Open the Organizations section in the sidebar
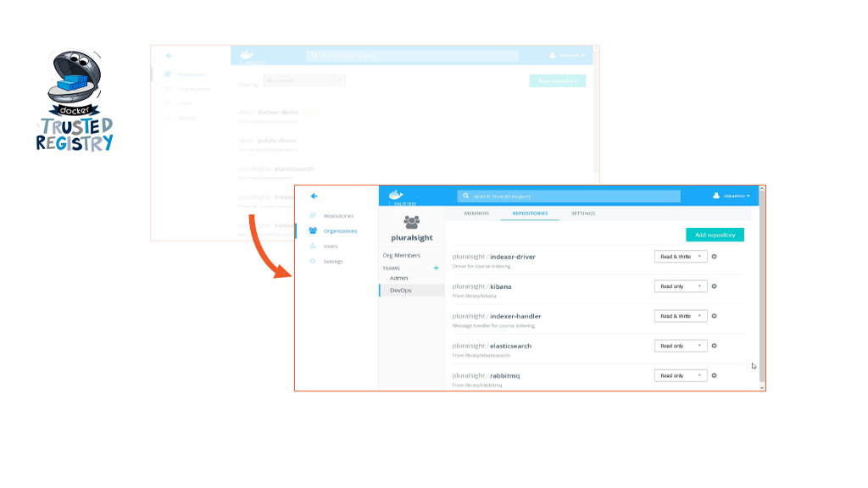The width and height of the screenshot is (868, 488). (x=339, y=230)
